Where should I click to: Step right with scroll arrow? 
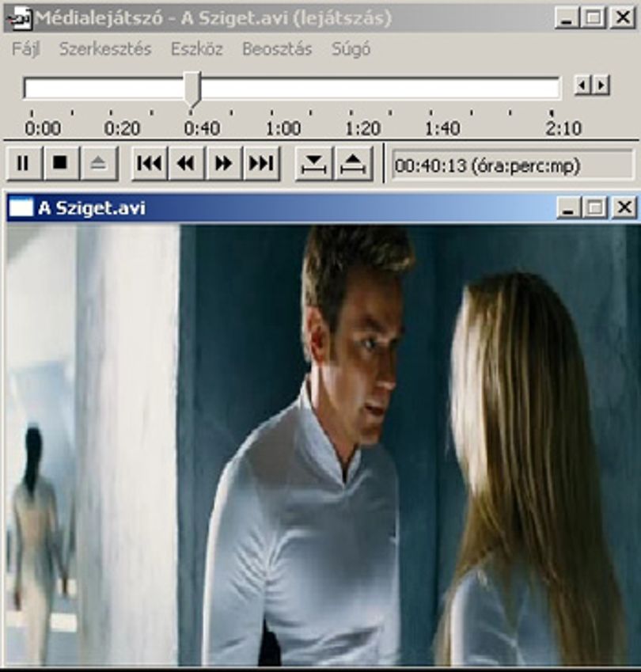601,85
